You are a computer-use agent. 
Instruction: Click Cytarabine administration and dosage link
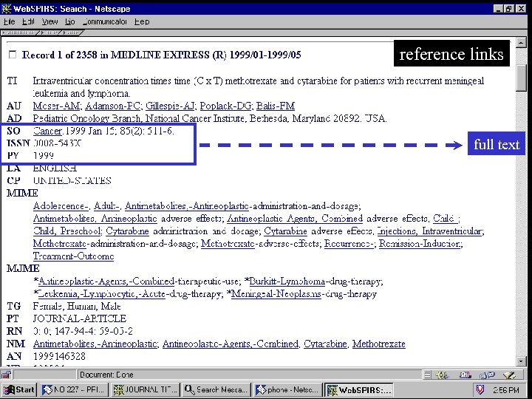127,231
